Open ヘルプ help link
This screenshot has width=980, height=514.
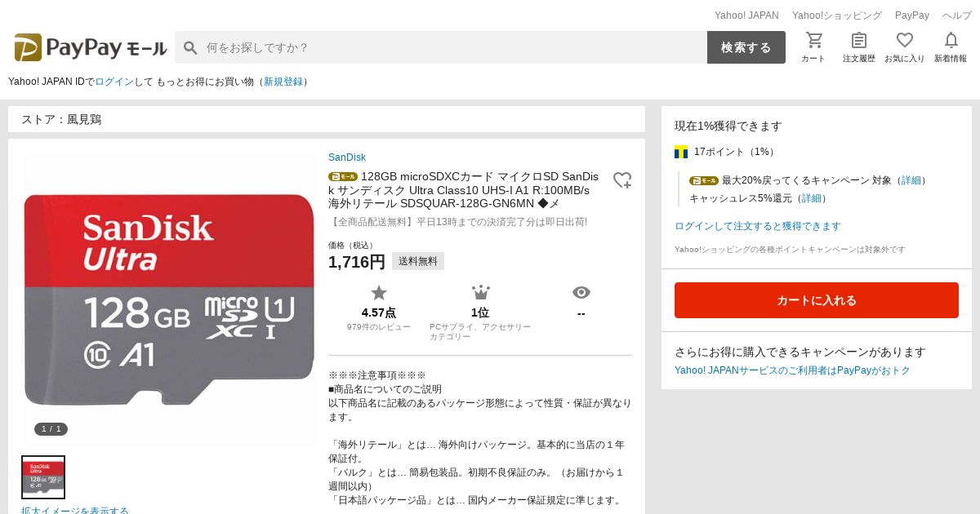[x=957, y=16]
